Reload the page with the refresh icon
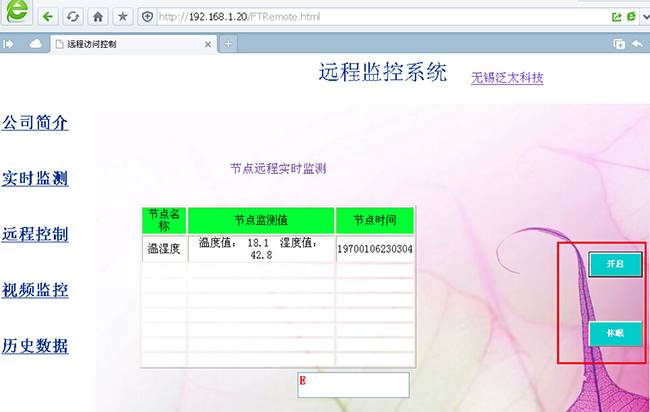The image size is (650, 412). point(73,17)
